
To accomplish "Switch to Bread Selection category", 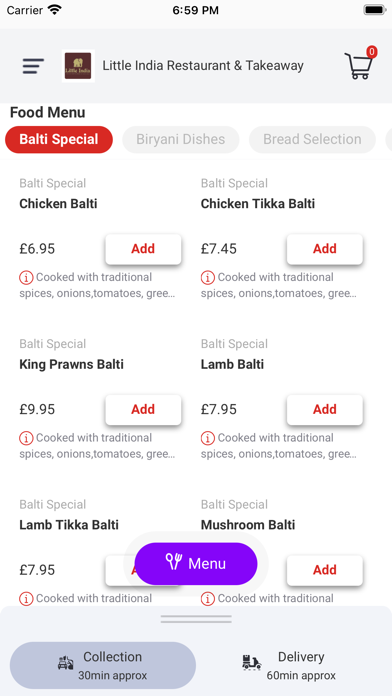I will point(312,139).
